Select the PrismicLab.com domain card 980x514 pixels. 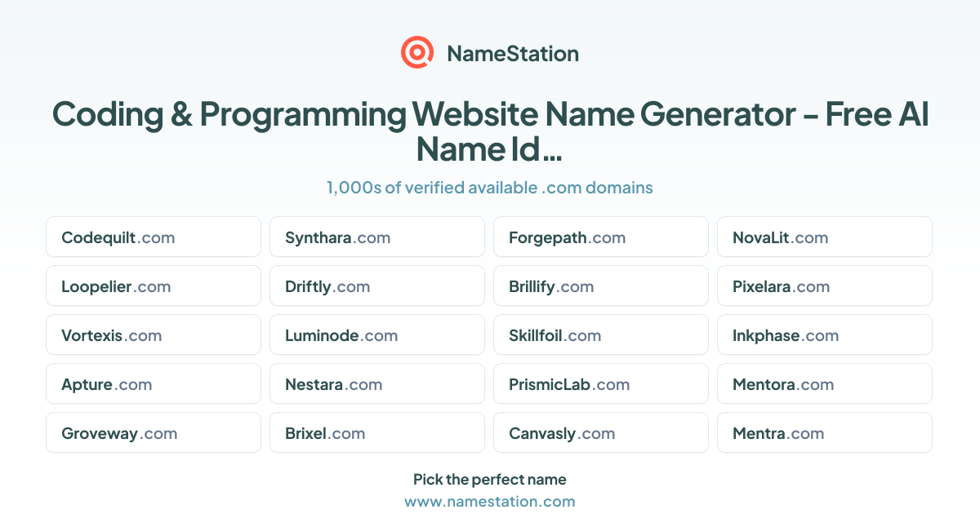pyautogui.click(x=601, y=384)
